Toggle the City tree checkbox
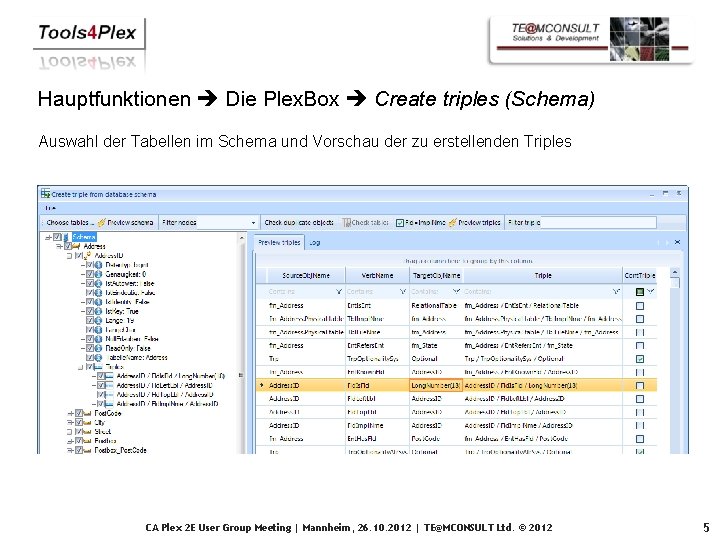 [x=79, y=422]
